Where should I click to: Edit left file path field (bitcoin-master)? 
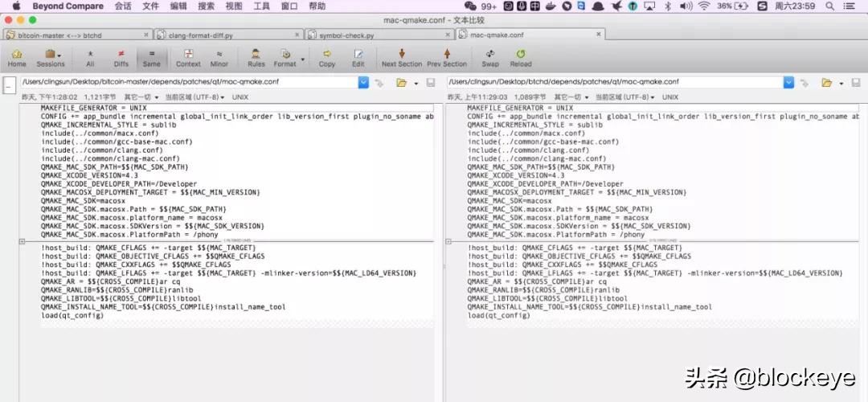tap(190, 82)
